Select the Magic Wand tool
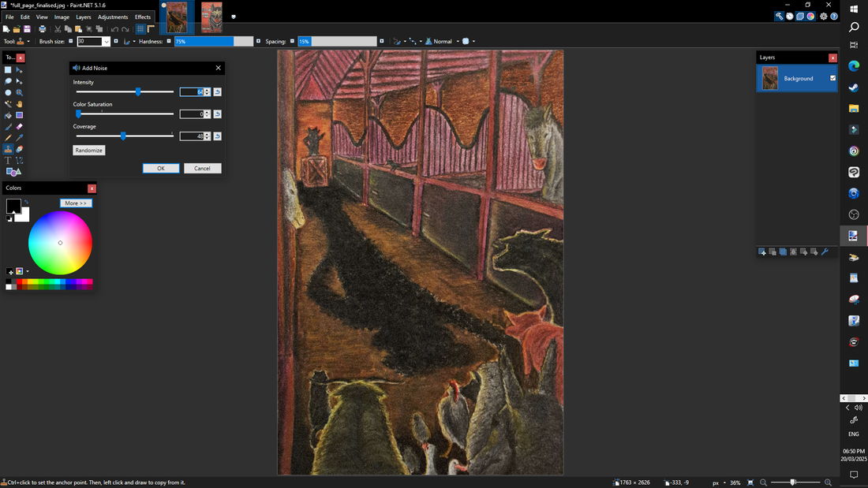 click(x=8, y=104)
